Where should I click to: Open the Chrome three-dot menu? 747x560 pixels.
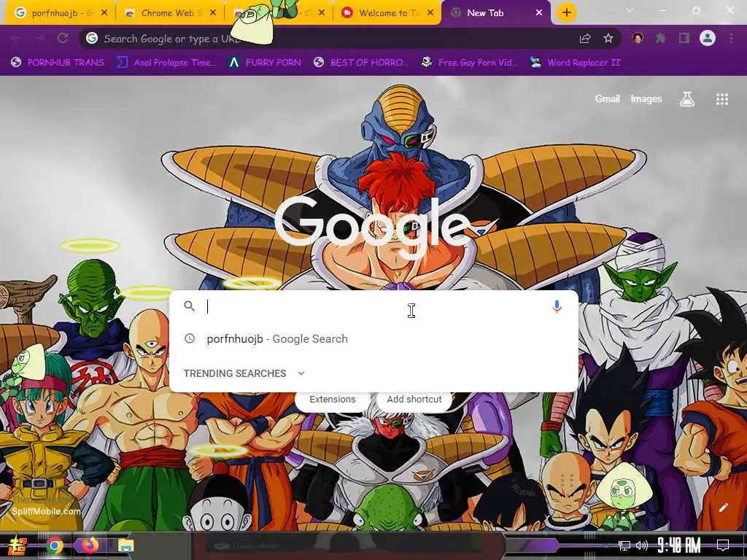(x=731, y=38)
